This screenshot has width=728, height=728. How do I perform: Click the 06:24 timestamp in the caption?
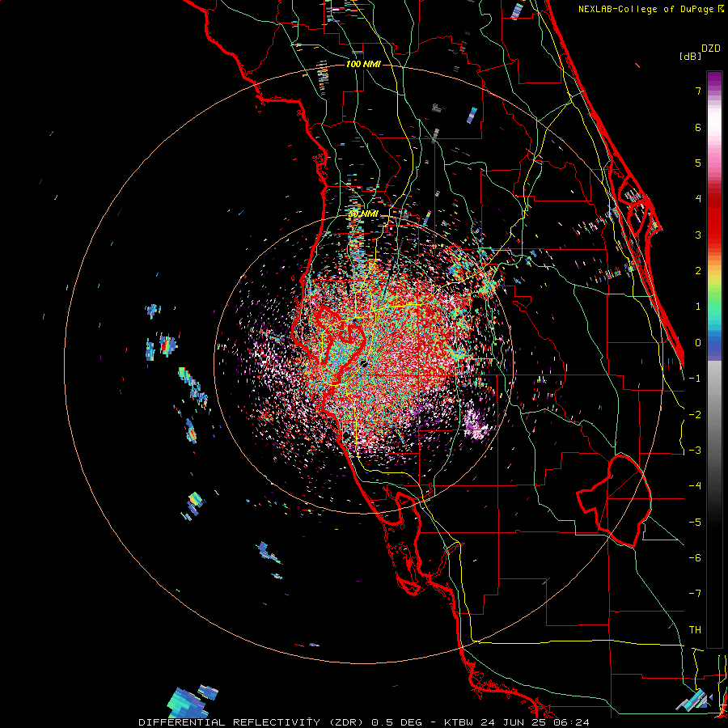coord(573,722)
